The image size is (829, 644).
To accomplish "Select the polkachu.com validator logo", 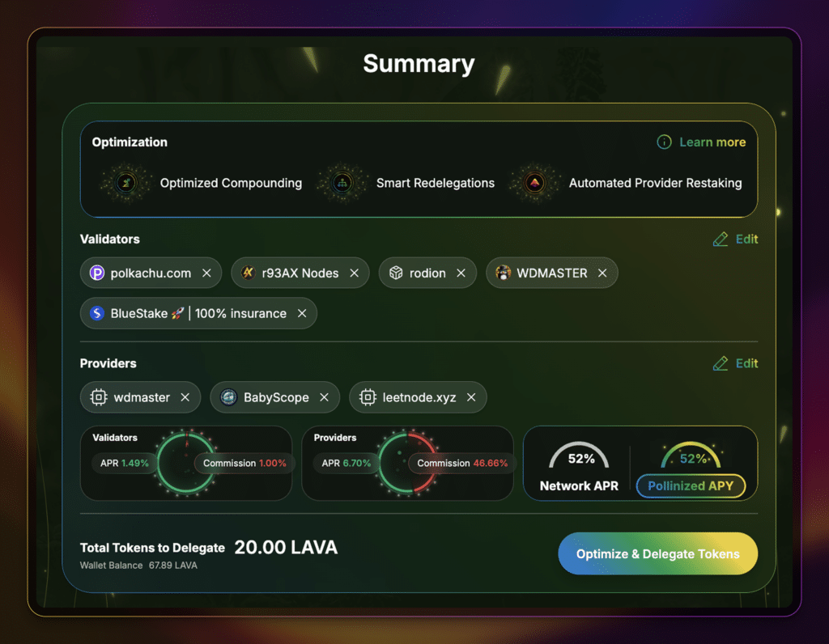I will pyautogui.click(x=96, y=273).
